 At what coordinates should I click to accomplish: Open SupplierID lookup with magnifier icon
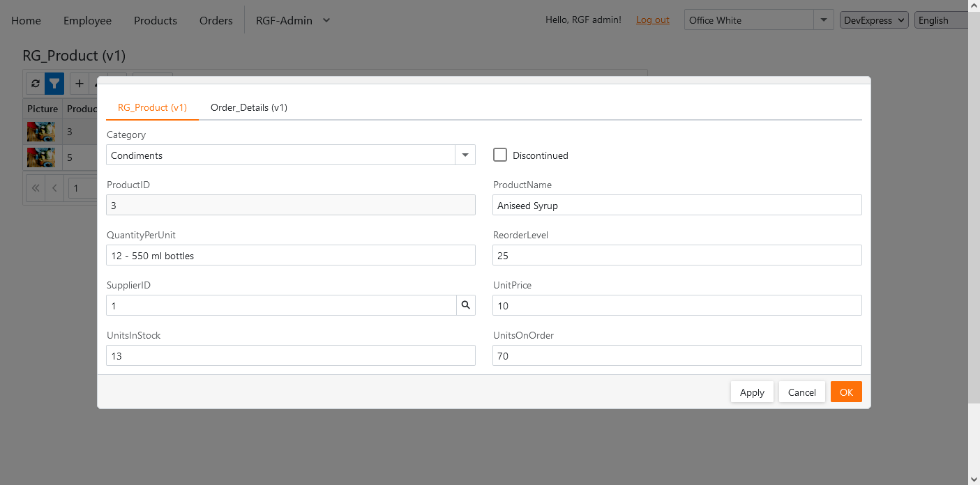click(466, 305)
